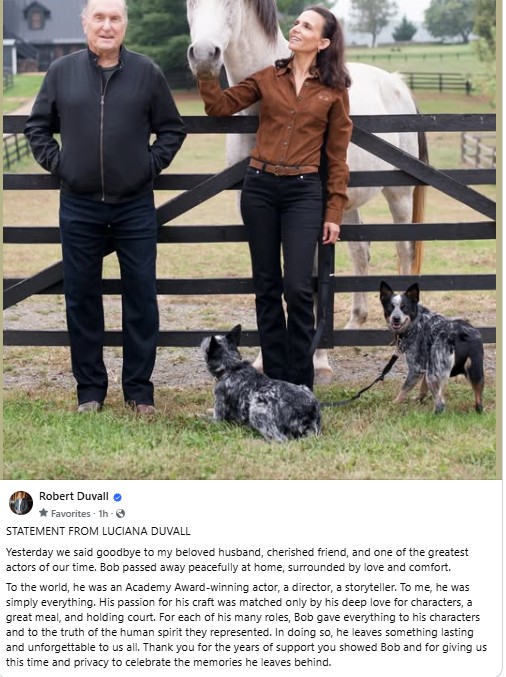Image resolution: width=506 pixels, height=677 pixels.
Task: Open the Robert Duvall profile avatar
Action: coord(21,503)
